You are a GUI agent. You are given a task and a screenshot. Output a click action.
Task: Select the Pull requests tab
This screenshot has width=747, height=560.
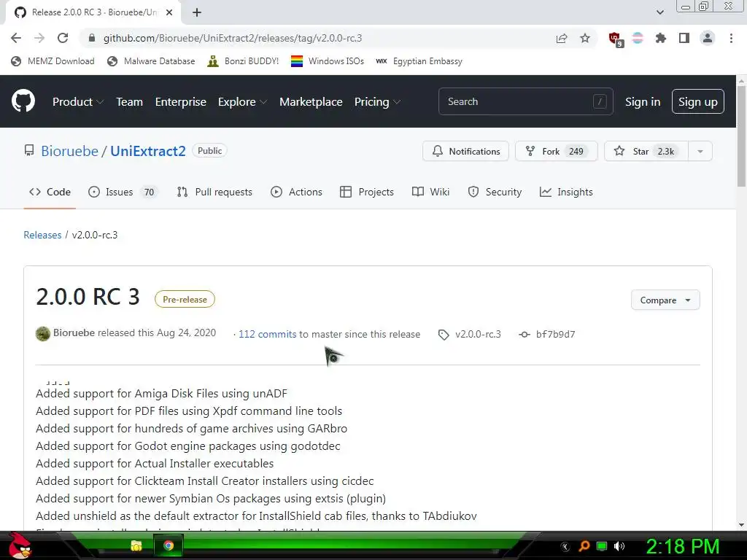tap(214, 192)
